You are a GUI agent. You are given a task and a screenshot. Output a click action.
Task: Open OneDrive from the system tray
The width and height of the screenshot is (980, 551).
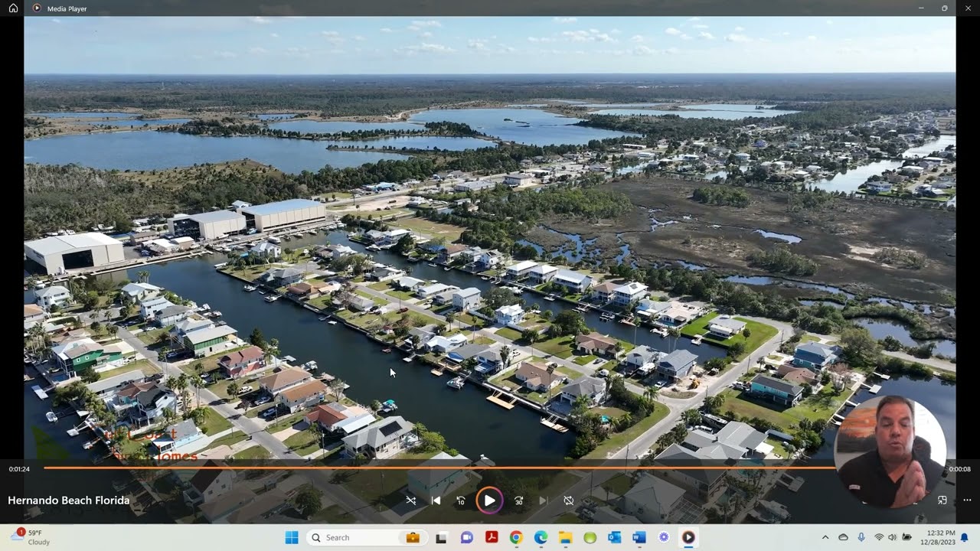(843, 537)
